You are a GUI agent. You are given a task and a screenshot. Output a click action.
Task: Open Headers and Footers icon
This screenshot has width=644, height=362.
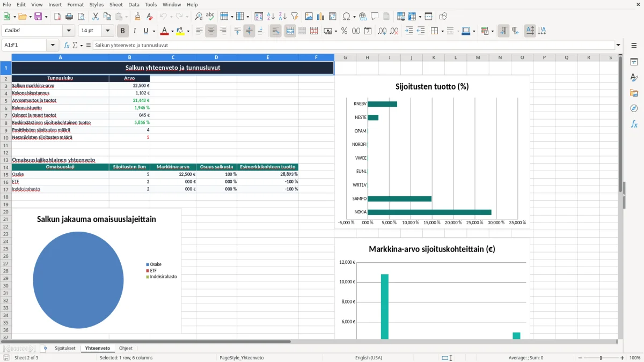[x=386, y=17]
